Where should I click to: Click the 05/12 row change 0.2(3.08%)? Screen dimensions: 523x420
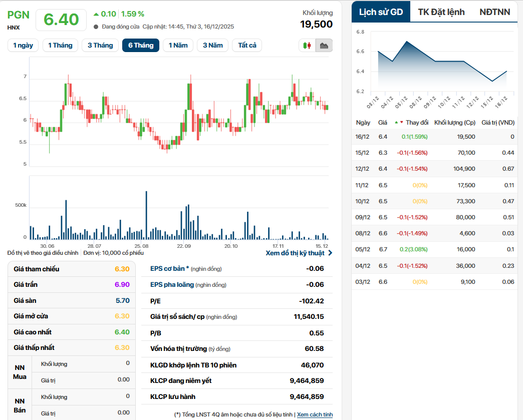(x=414, y=249)
